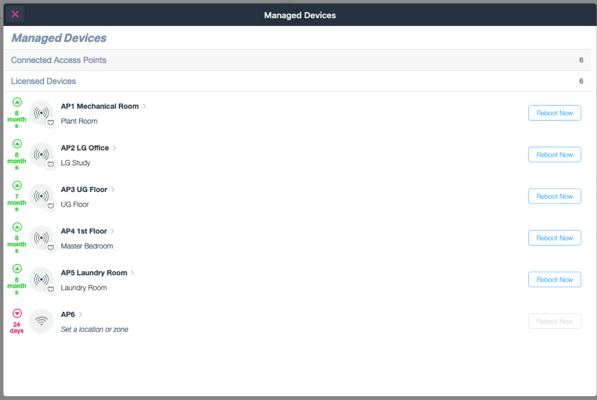Click the AP5 Laundry Room access point icon
The height and width of the screenshot is (400, 597).
[42, 279]
